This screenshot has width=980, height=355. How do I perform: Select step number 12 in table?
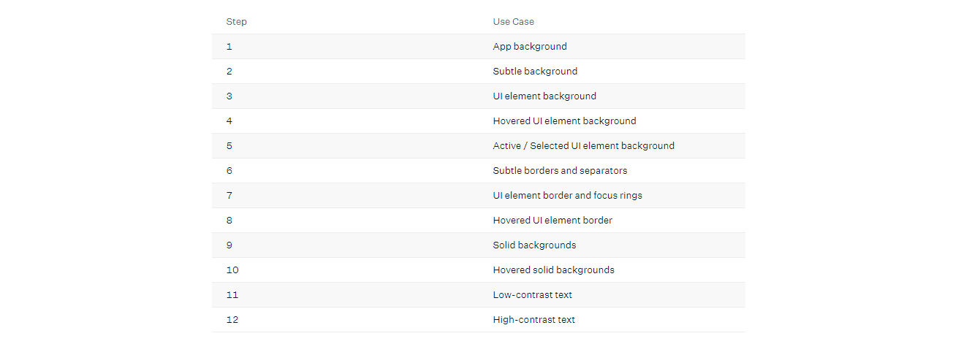tap(232, 320)
